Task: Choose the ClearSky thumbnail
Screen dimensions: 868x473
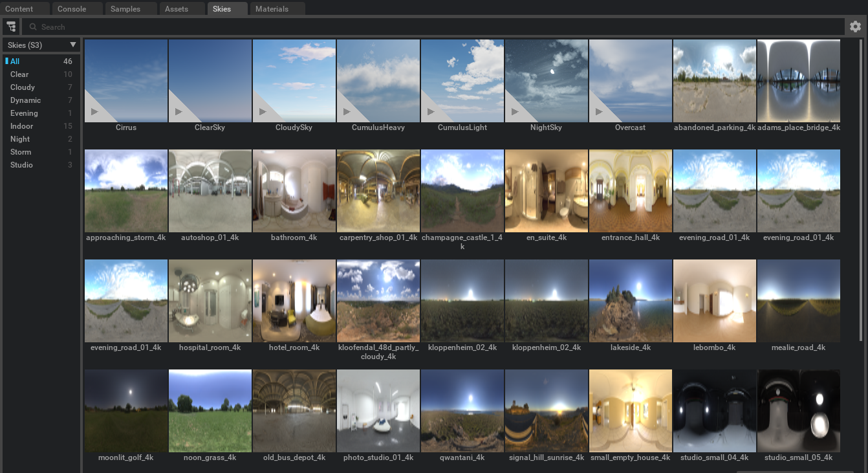Action: (210, 81)
